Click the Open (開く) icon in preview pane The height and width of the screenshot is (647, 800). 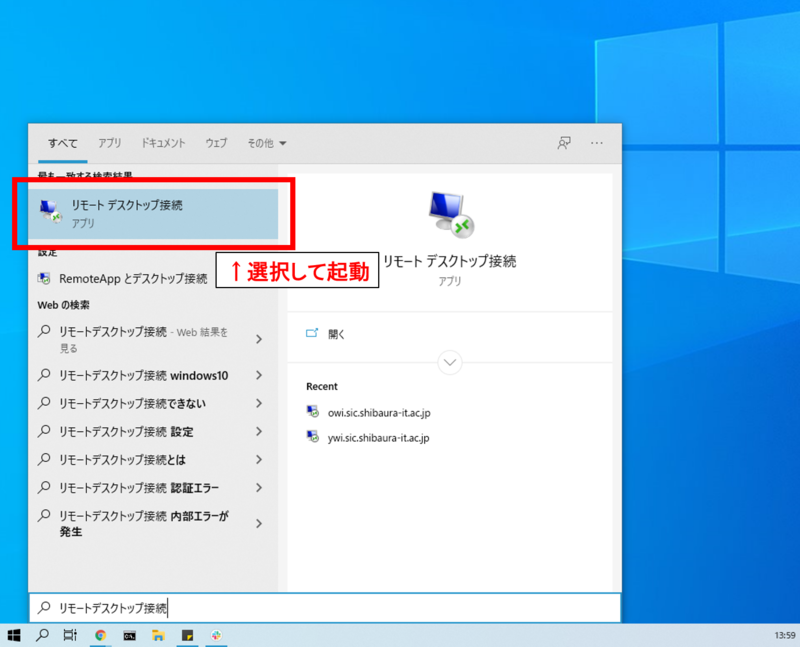pyautogui.click(x=312, y=333)
